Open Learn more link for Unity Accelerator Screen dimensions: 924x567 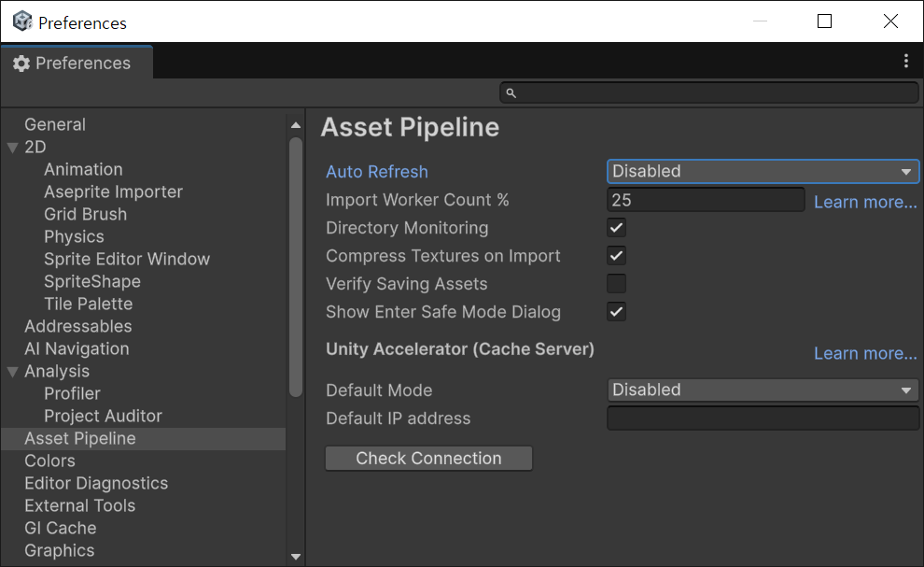(x=865, y=353)
